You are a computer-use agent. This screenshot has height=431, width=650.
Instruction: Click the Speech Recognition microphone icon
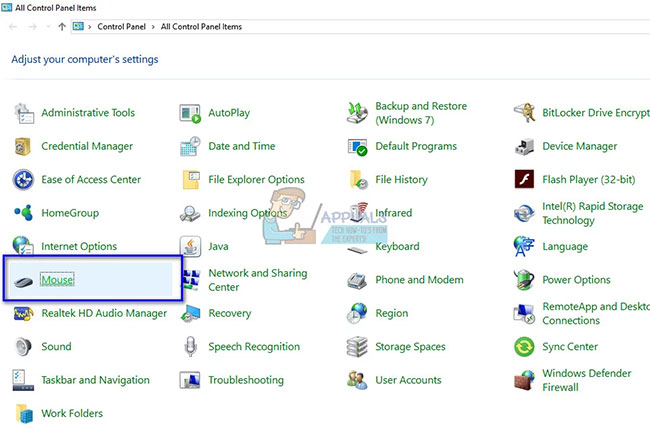(190, 346)
